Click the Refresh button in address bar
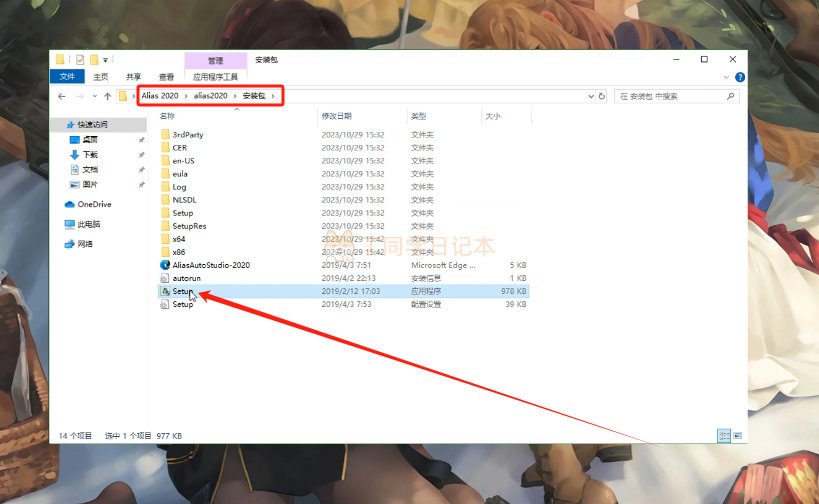The image size is (819, 504). [x=602, y=96]
